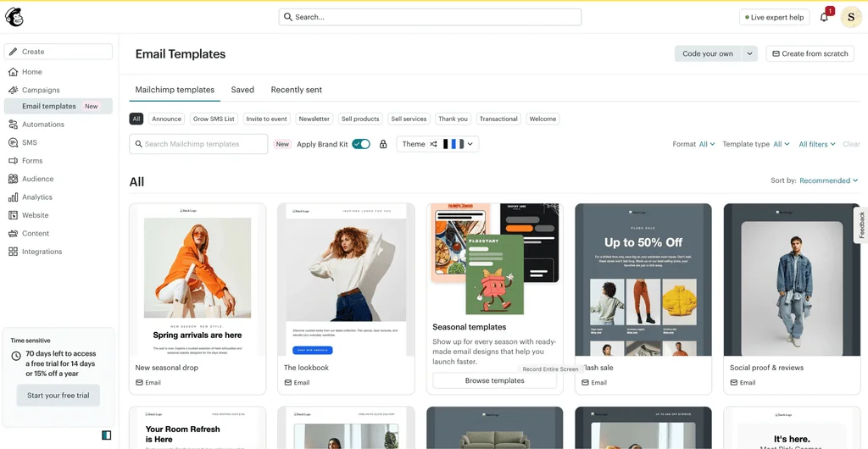Viewport: 868px width, 449px height.
Task: Click the SMS chat bubble icon
Action: 14,142
